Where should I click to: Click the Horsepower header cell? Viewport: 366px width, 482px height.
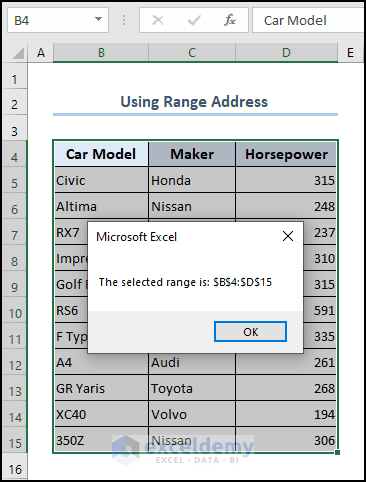pyautogui.click(x=286, y=154)
